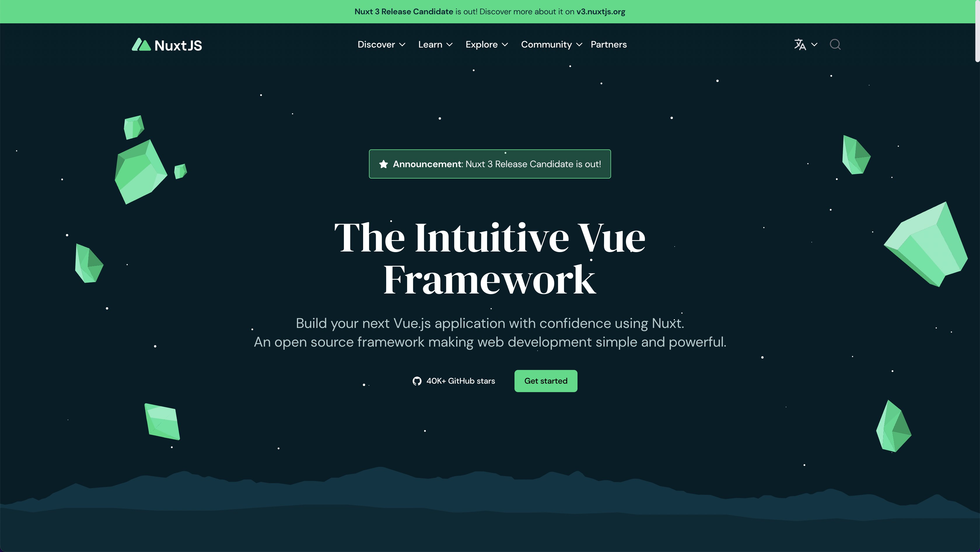Expand the Discover dropdown menu

coord(381,44)
